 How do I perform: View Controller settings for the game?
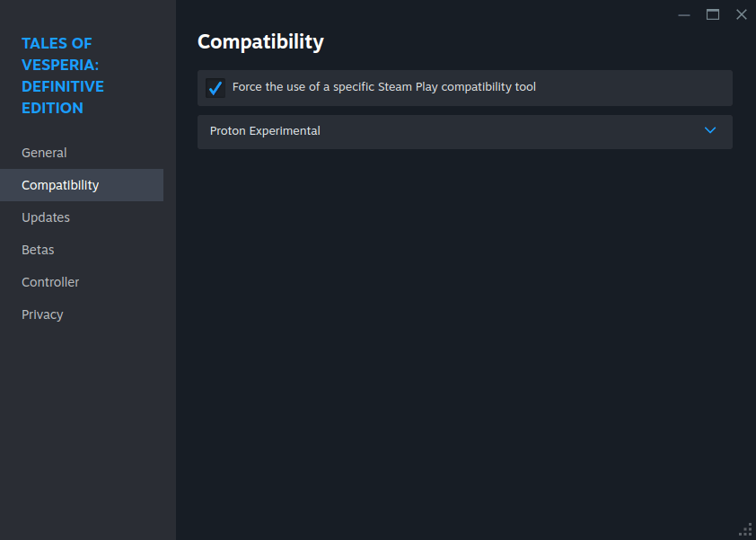(50, 282)
